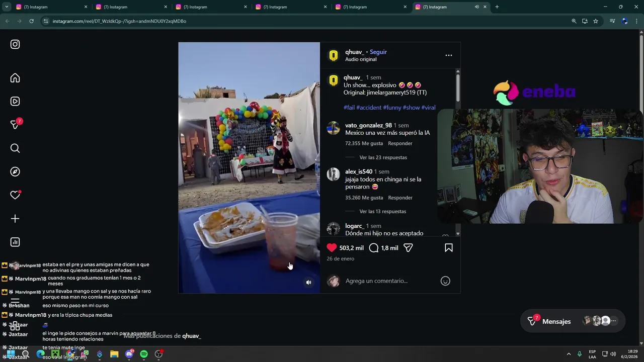The width and height of the screenshot is (644, 362).
Task: View 72.355 Me gusta on the comment
Action: pos(364,143)
